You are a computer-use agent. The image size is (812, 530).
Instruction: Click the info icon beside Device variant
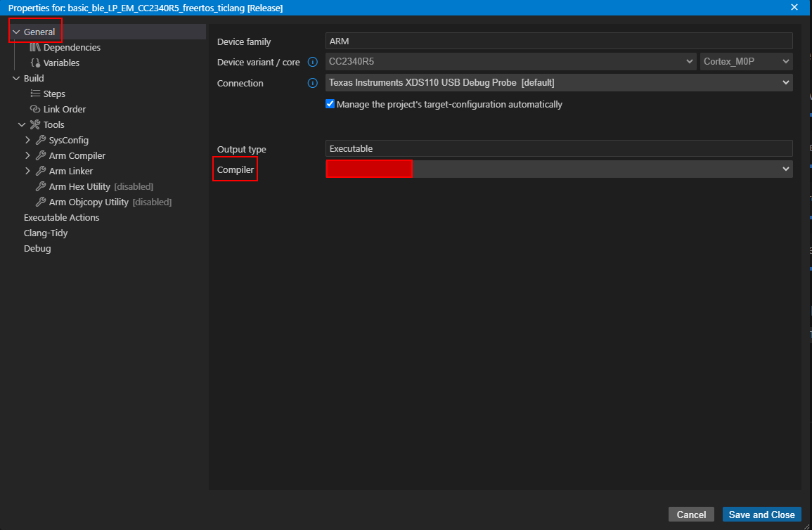click(313, 62)
